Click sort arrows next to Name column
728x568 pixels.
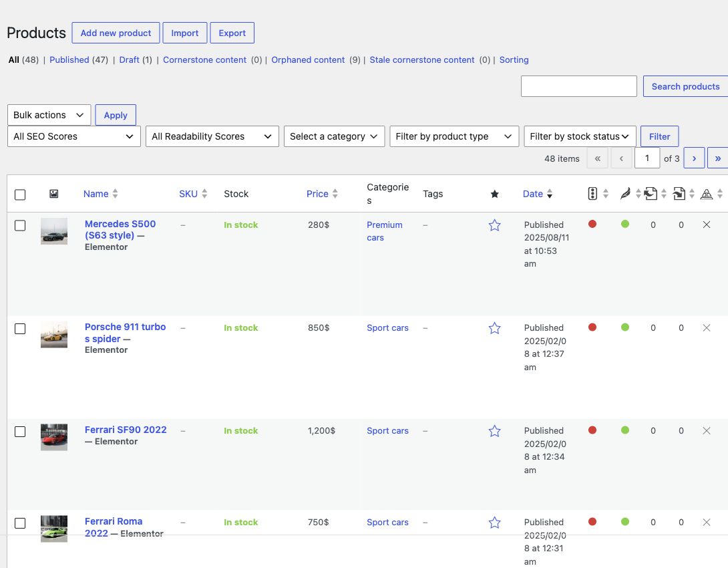pos(115,194)
